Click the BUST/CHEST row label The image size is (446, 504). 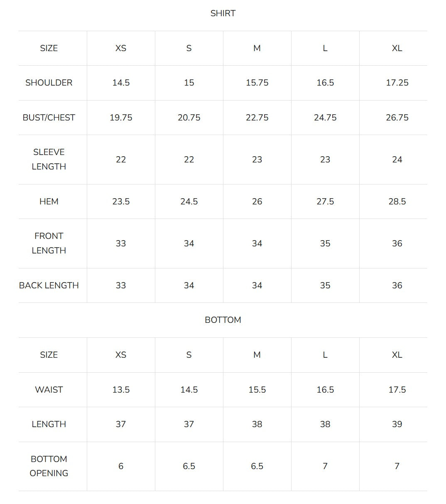pyautogui.click(x=49, y=118)
